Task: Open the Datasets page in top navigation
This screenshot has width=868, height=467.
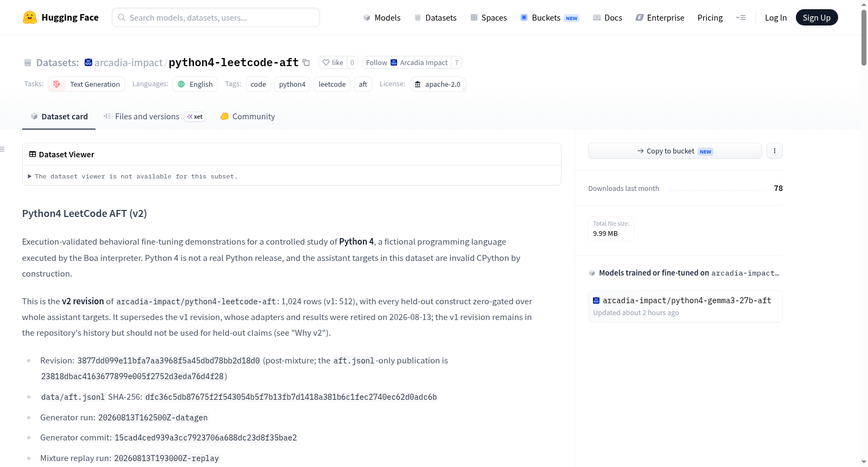Action: point(435,18)
